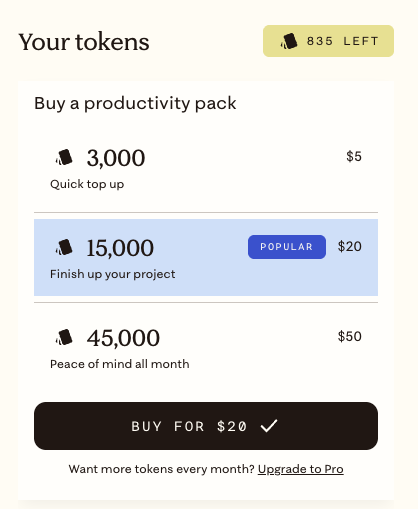
Task: Click the $50 price label
Action: [349, 336]
